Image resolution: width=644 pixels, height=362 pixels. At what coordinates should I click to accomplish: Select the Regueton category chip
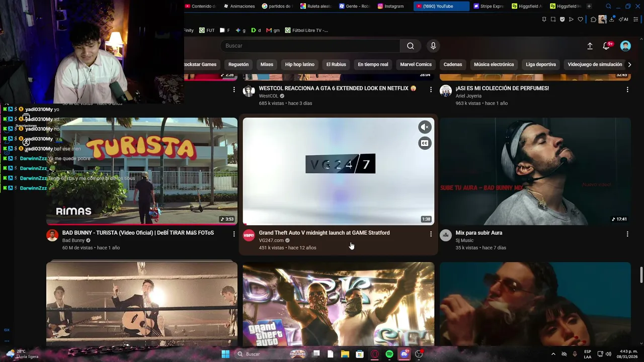(238, 64)
